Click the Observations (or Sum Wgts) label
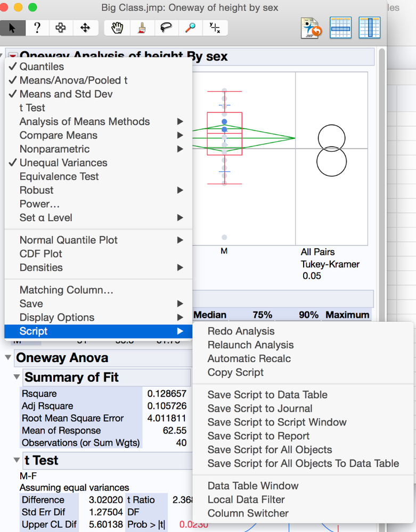The image size is (416, 532). coord(81,443)
